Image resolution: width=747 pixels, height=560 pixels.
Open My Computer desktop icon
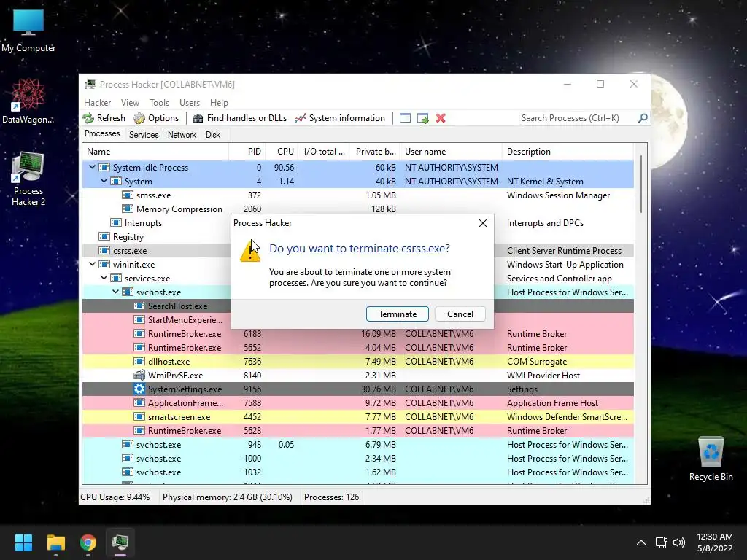pos(28,31)
